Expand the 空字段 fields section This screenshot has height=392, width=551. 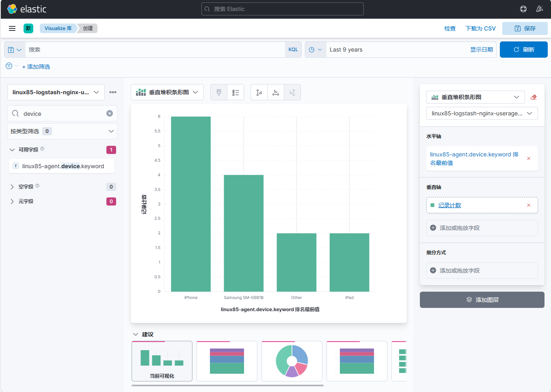12,187
